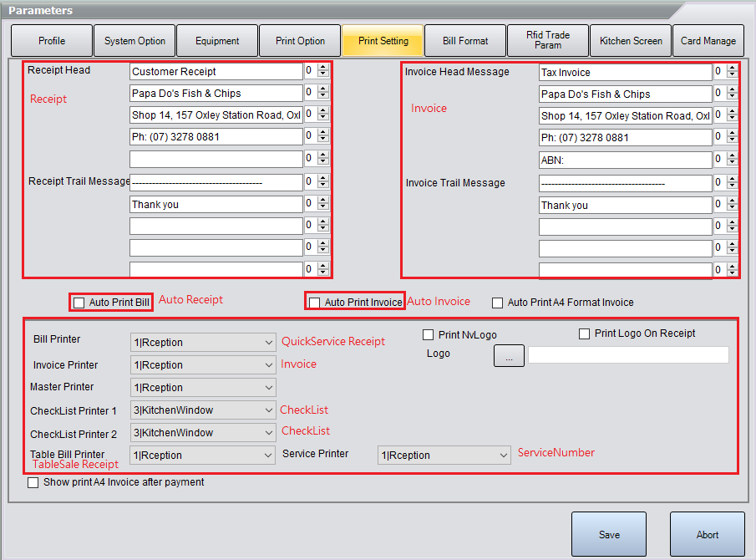Check Show print A4 Invoice after payment
Viewport: 756px width, 560px height.
point(33,483)
